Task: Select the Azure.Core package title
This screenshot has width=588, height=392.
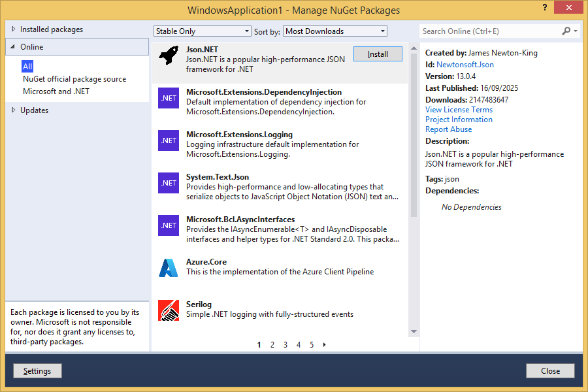Action: (x=206, y=261)
